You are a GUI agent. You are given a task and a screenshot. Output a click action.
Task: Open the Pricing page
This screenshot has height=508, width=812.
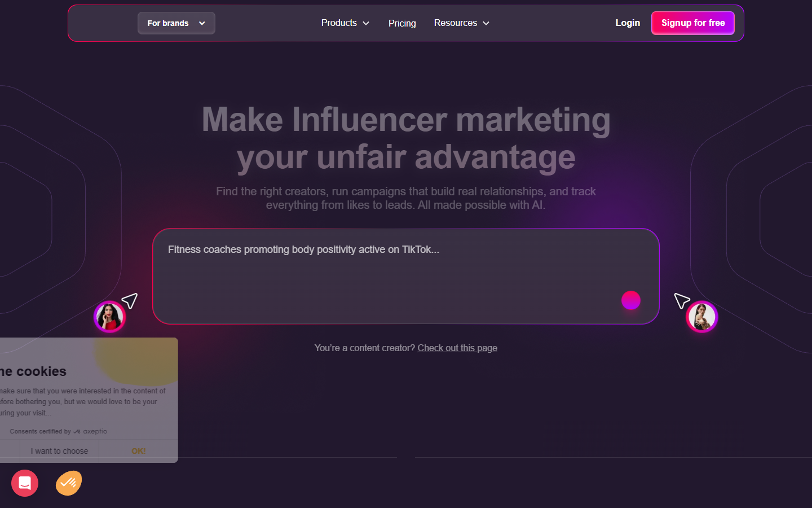click(x=402, y=23)
